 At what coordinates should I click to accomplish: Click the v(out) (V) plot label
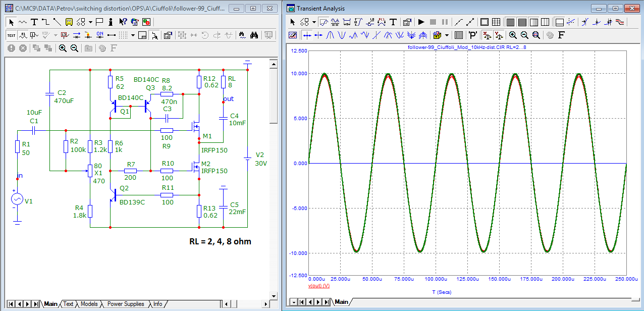pos(318,286)
